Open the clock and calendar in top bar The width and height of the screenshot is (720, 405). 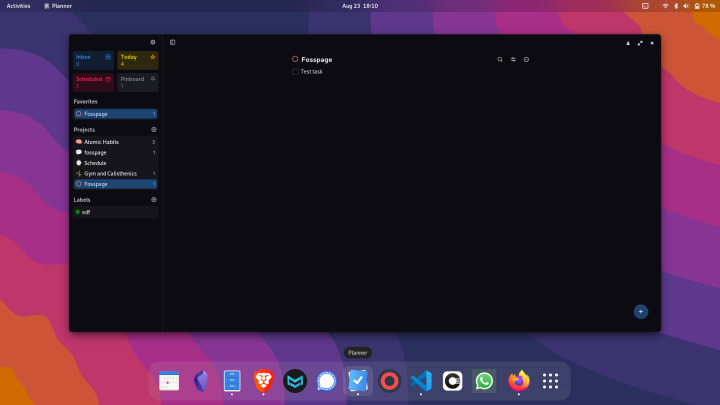pos(360,6)
